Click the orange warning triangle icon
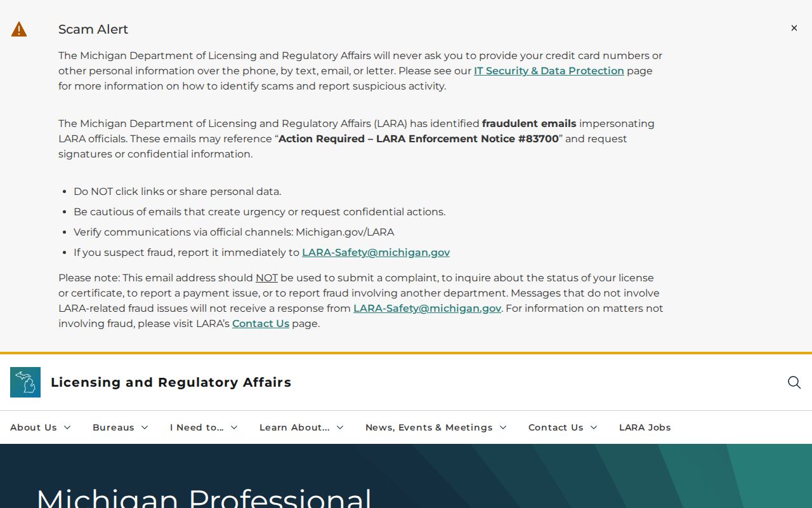This screenshot has height=508, width=812. pos(19,29)
